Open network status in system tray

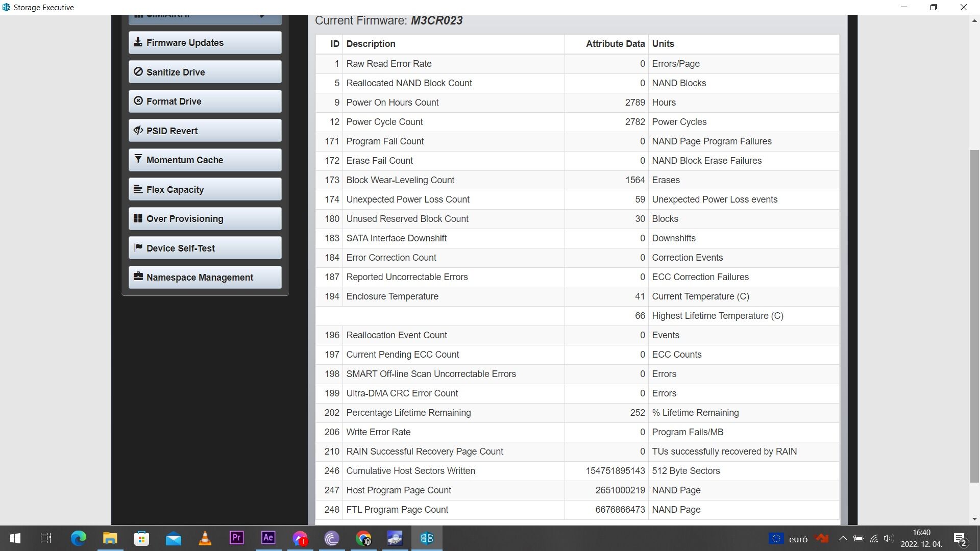tap(874, 538)
